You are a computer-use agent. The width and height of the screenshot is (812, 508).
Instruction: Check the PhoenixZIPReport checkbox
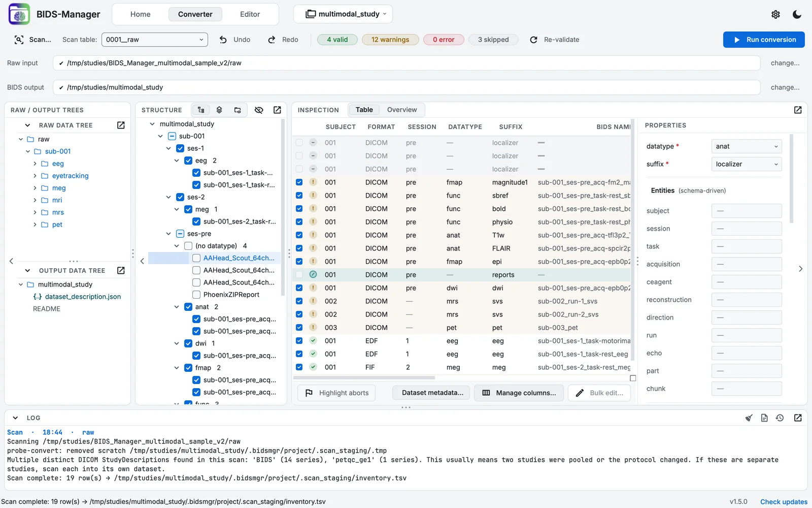coord(196,295)
